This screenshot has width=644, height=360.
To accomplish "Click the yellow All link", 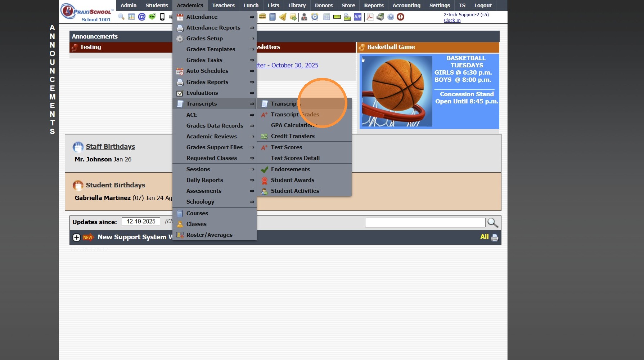I will 485,237.
